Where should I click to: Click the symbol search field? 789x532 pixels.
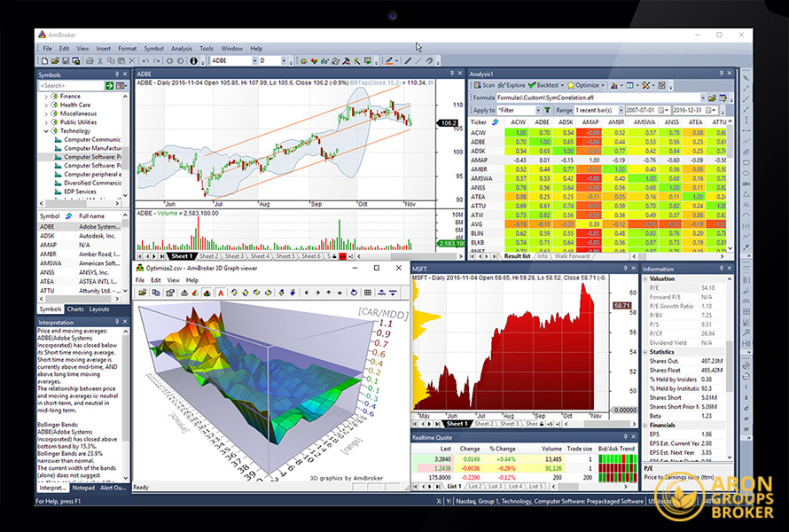pyautogui.click(x=69, y=85)
